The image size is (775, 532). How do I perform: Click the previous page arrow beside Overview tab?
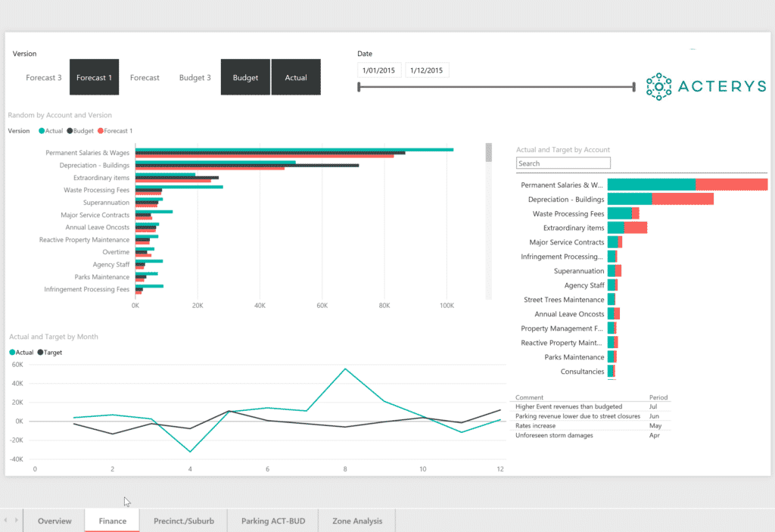pyautogui.click(x=8, y=520)
